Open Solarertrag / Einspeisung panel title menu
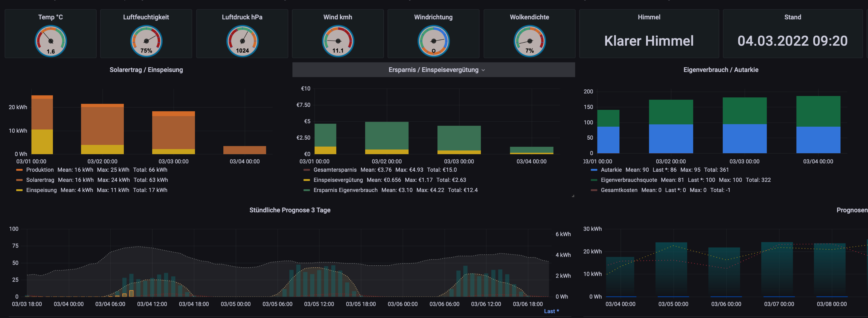868x318 pixels. pos(146,70)
